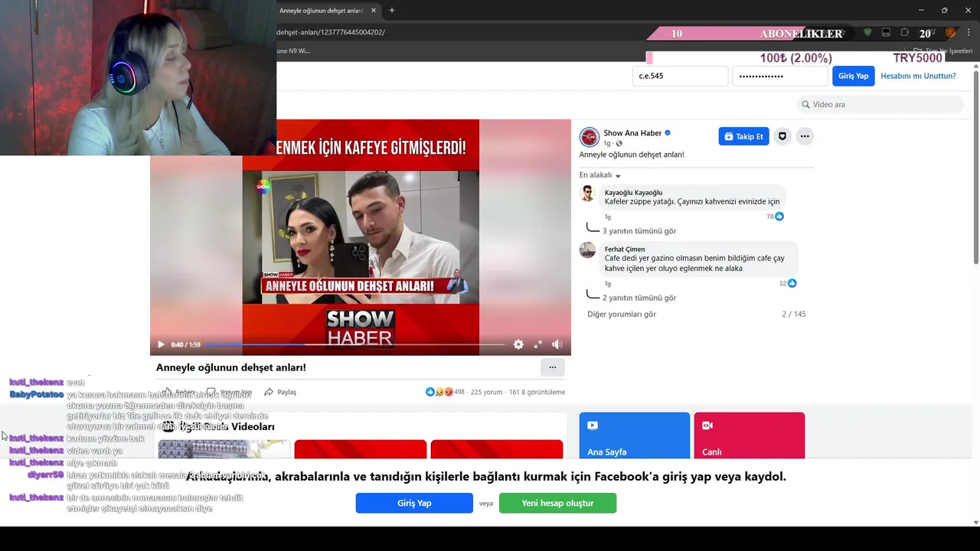The height and width of the screenshot is (551, 980).
Task: Open Tüm Yer İşaretleri bookmarks folder
Action: tap(943, 51)
